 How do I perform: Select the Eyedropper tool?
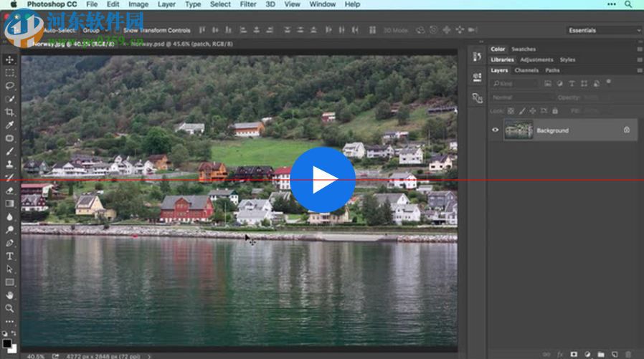click(x=9, y=125)
